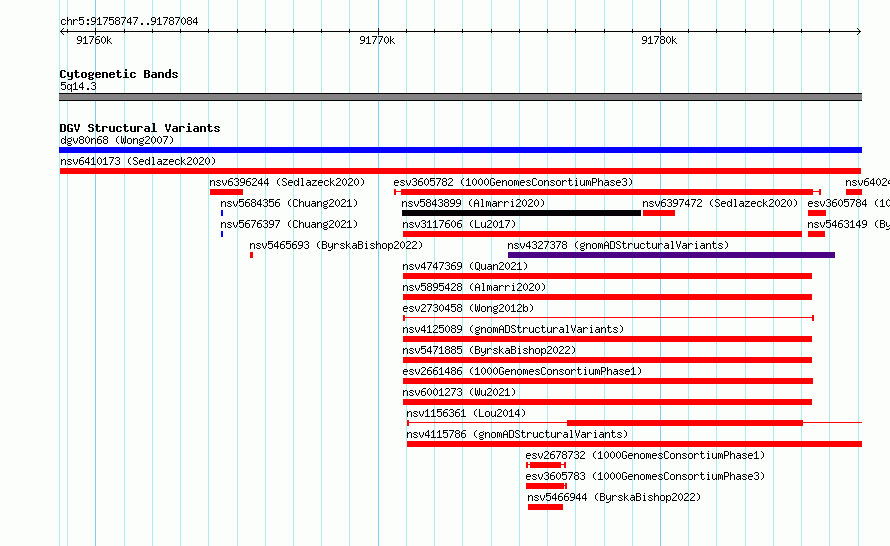Select nsv5676397 (Chuang2021) variant label

pyautogui.click(x=289, y=224)
